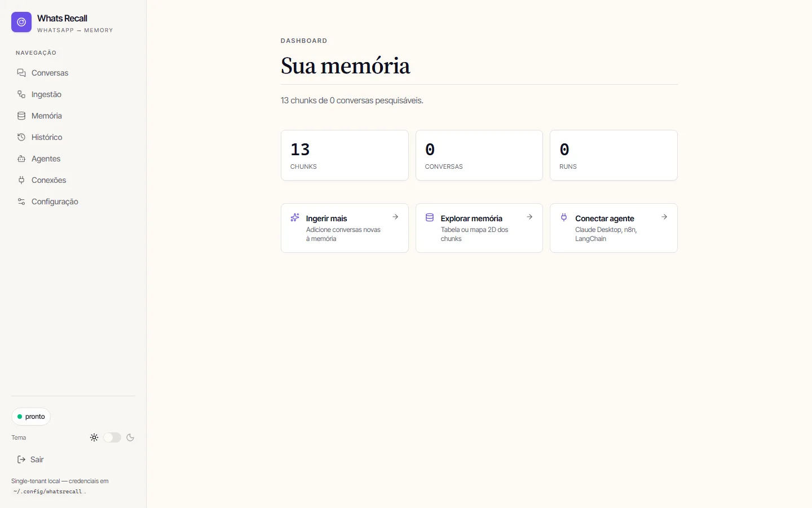The image size is (812, 508).
Task: Click the Configuração sliders icon
Action: pos(21,202)
